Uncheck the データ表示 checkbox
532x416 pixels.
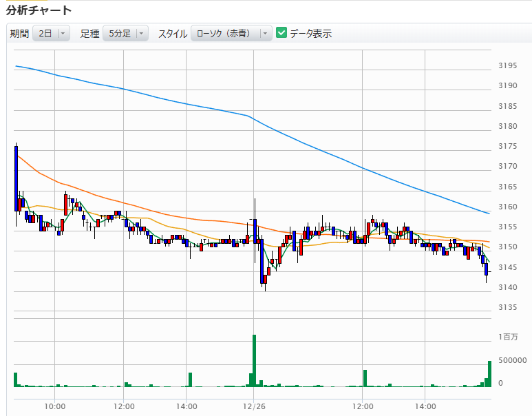[x=281, y=33]
